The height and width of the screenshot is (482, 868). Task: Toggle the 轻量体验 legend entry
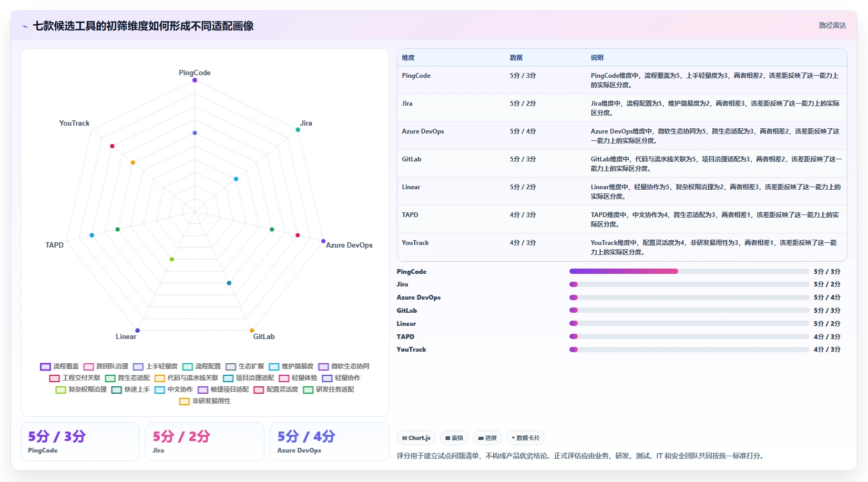298,378
